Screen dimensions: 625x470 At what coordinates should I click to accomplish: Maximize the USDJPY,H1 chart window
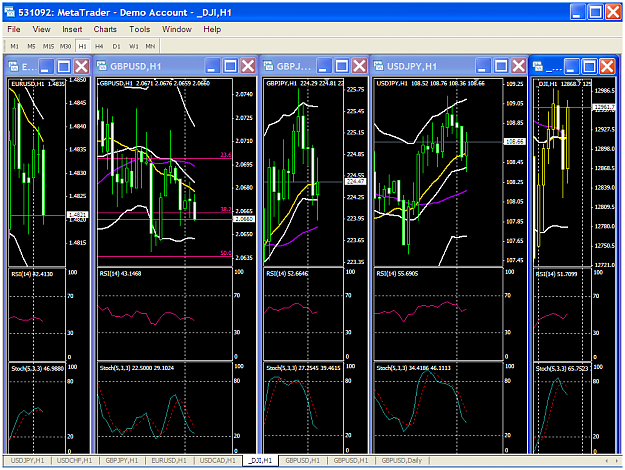pyautogui.click(x=501, y=66)
